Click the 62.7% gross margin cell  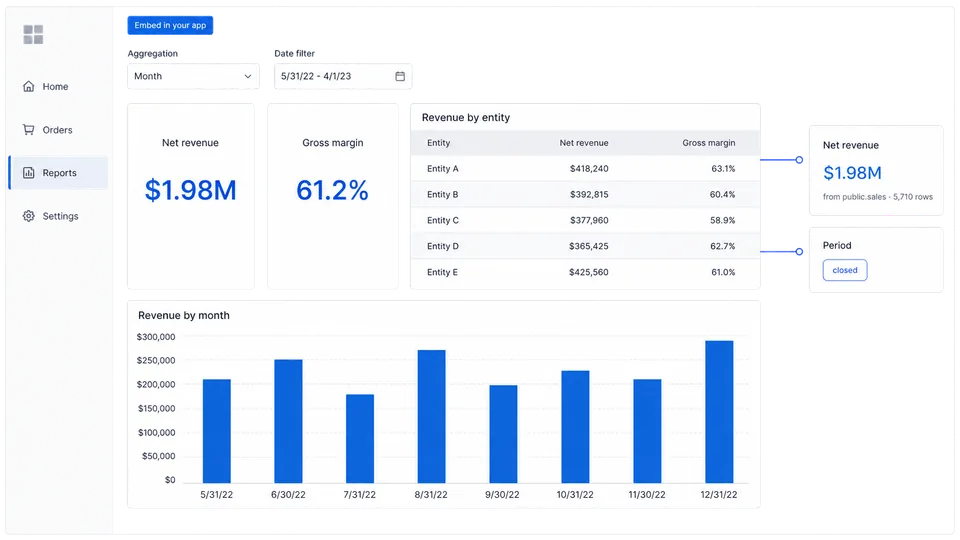(722, 246)
